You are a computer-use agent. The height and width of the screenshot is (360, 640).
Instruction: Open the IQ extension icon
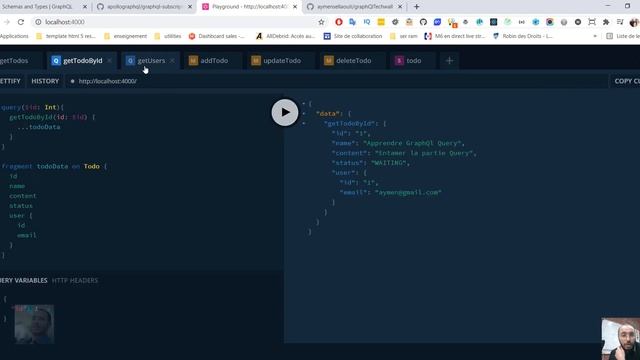point(367,22)
